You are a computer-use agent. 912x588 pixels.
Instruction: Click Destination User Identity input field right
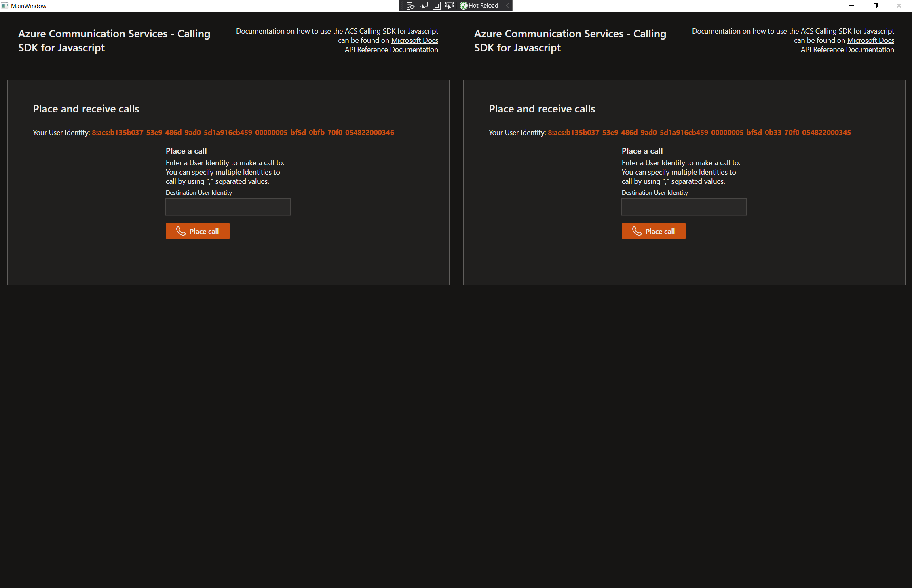684,207
